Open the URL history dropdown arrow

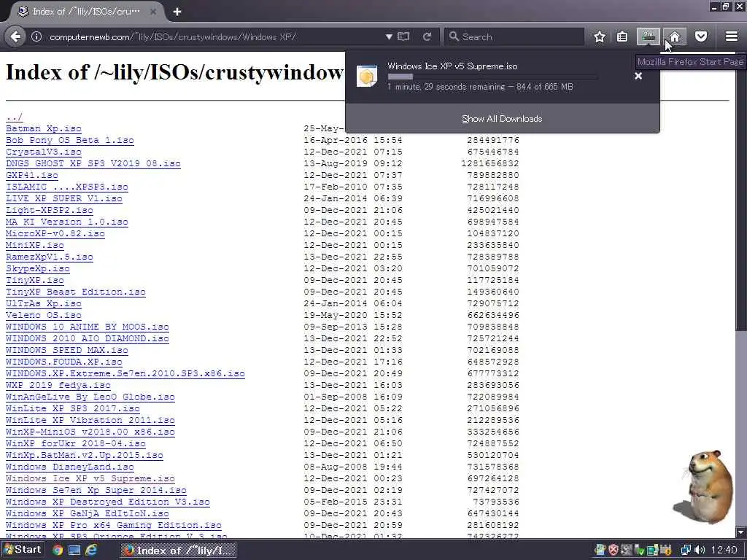389,36
